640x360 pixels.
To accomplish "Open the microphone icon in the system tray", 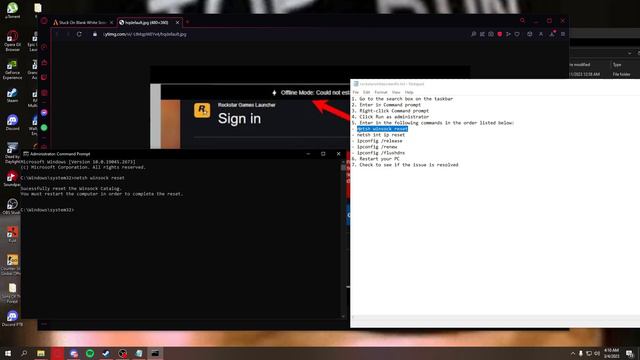I will (581, 353).
